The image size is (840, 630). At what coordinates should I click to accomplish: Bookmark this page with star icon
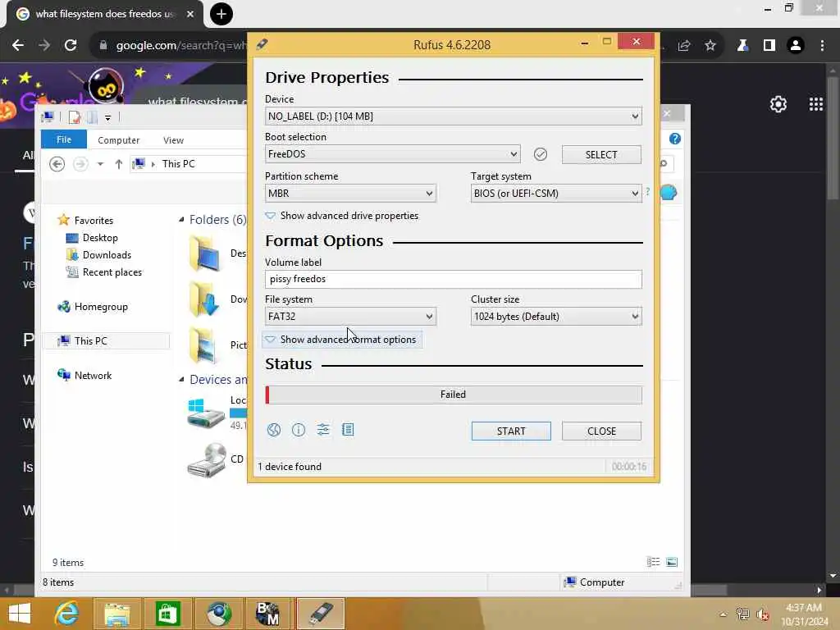point(710,46)
